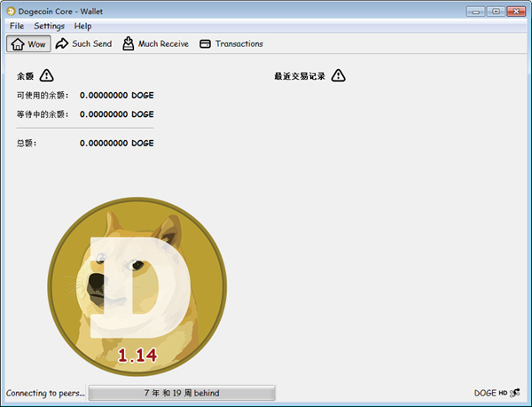The width and height of the screenshot is (532, 407).
Task: Click the sync progress bar showing weeks behind
Action: tap(182, 393)
